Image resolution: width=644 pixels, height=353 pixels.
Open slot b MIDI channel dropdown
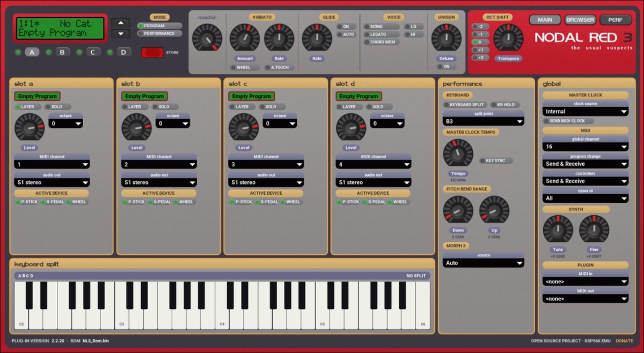click(159, 165)
